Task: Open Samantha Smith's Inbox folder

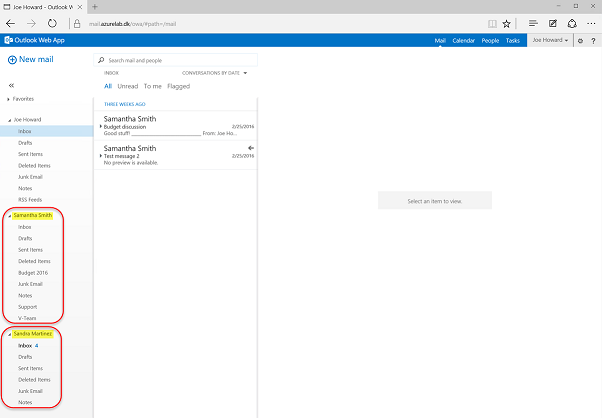Action: [x=25, y=227]
